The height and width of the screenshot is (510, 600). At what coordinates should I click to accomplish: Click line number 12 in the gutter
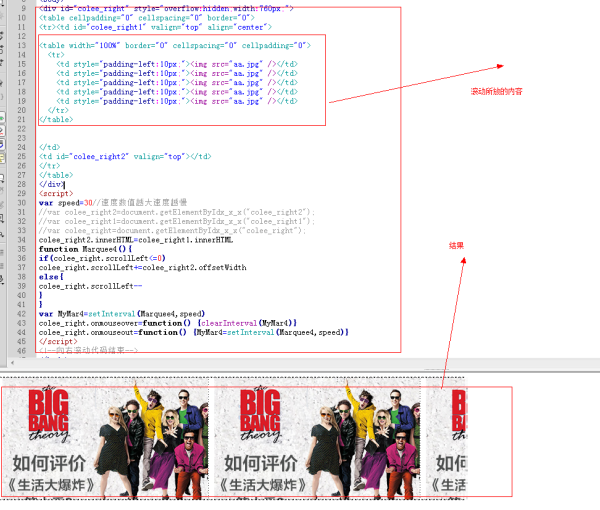coord(22,36)
